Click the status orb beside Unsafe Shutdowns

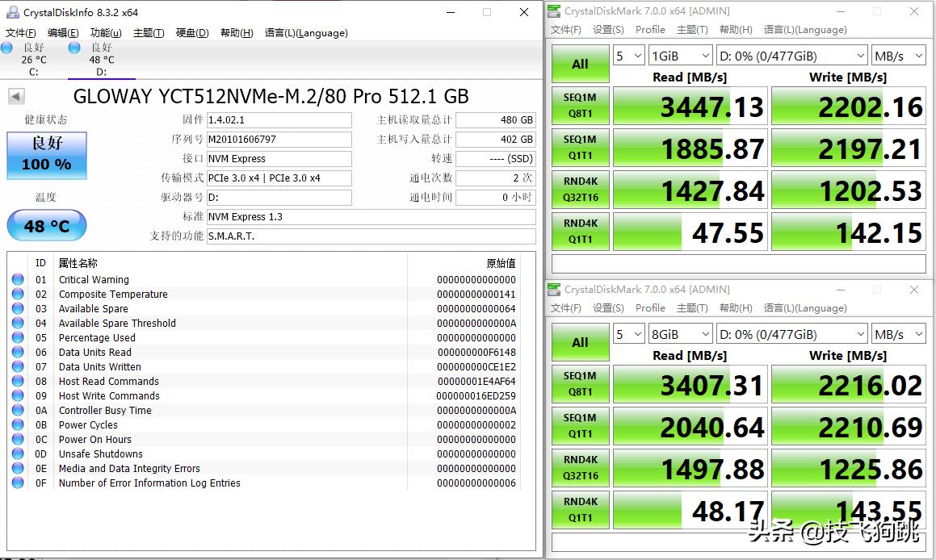pos(18,454)
